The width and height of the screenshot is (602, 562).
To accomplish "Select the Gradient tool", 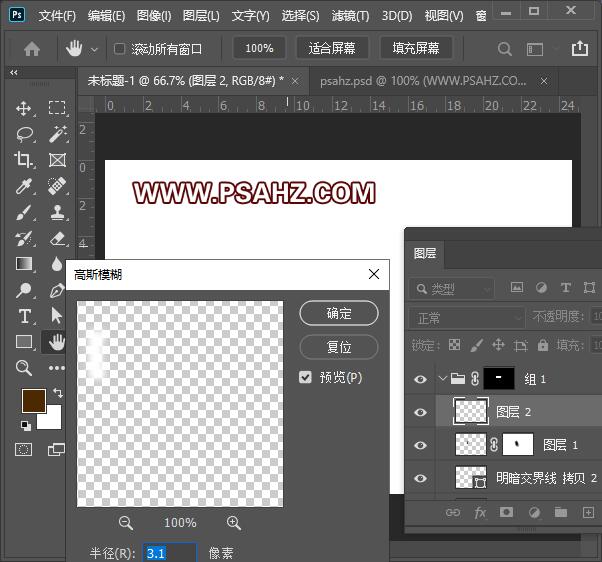I will pyautogui.click(x=24, y=264).
